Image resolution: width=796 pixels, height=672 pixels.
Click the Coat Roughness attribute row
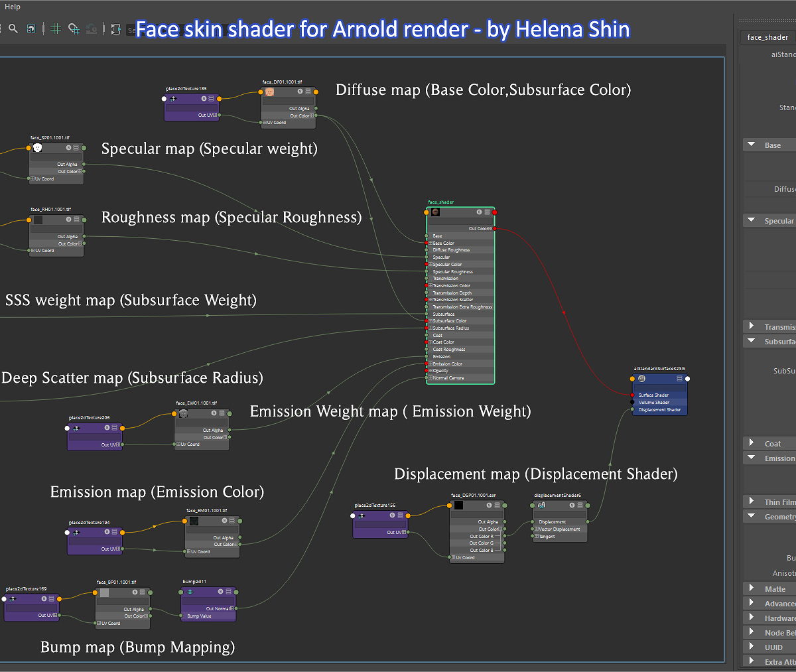coord(460,350)
